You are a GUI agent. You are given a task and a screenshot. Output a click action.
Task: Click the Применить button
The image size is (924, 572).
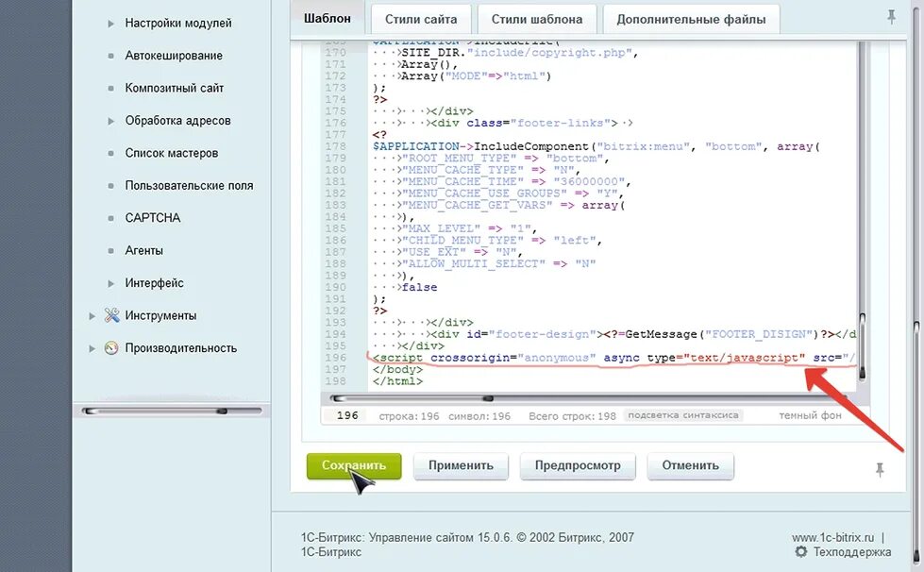[x=461, y=465]
